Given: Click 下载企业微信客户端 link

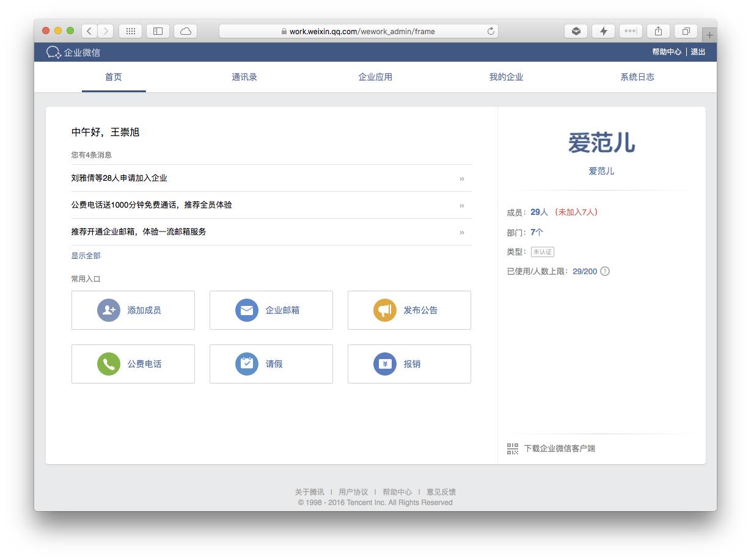Looking at the screenshot, I should coord(560,449).
